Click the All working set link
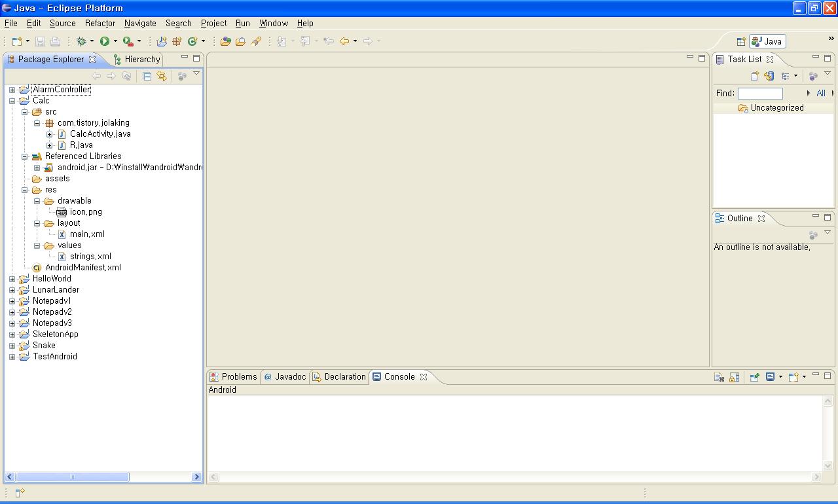838x504 pixels. [821, 94]
